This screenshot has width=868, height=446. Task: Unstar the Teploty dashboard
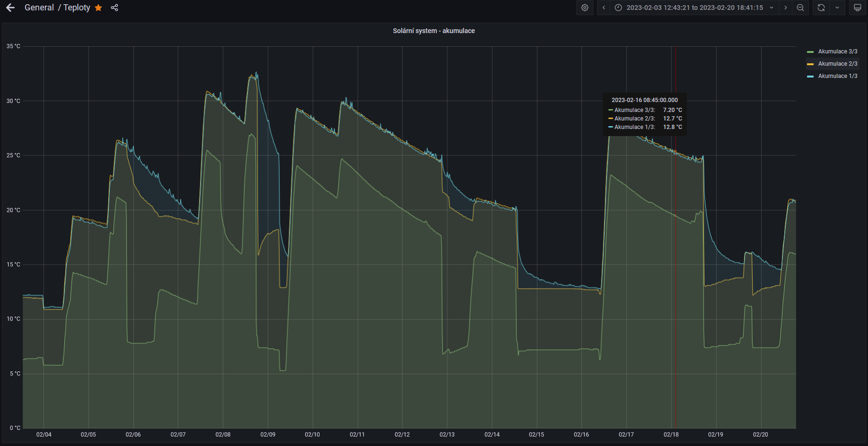(98, 8)
